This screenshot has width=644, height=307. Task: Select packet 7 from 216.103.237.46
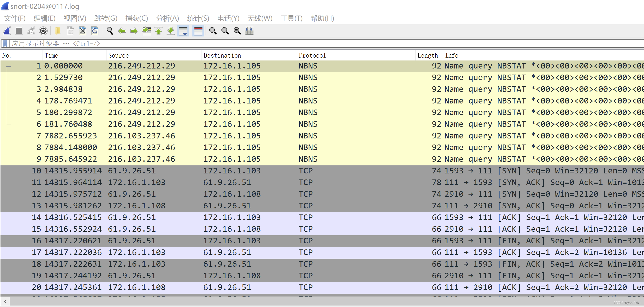pos(322,136)
